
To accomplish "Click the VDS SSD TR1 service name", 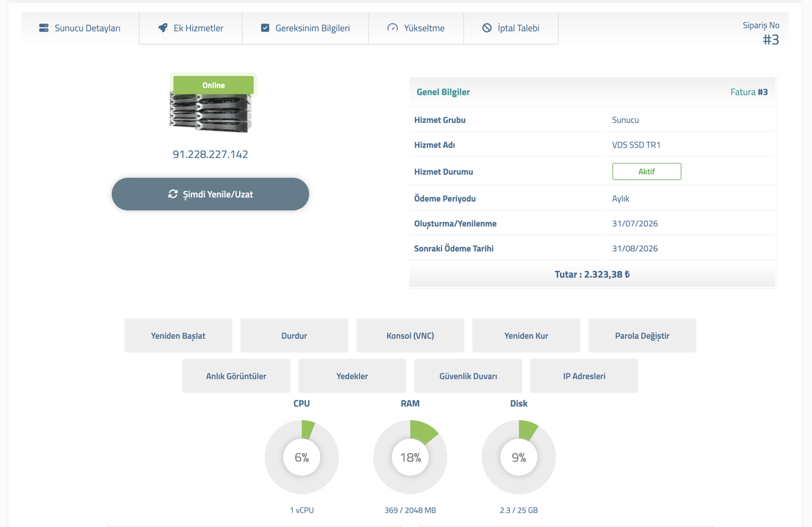I will pyautogui.click(x=636, y=145).
